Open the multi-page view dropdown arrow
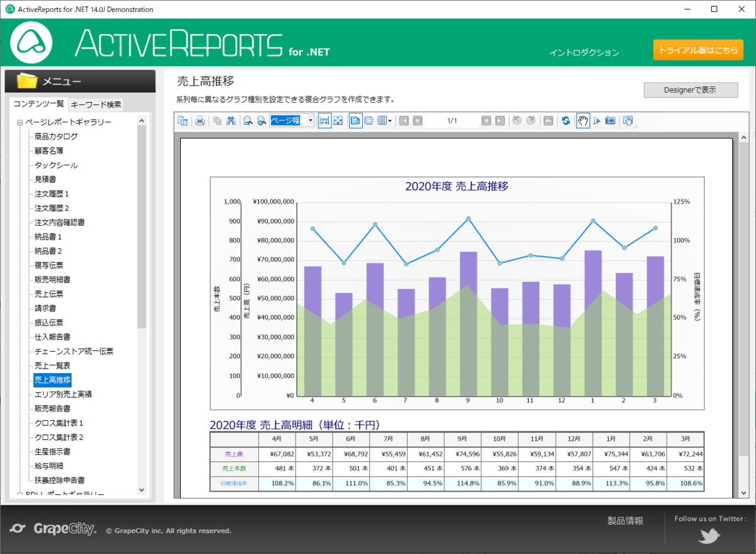The height and width of the screenshot is (554, 756). coord(390,120)
